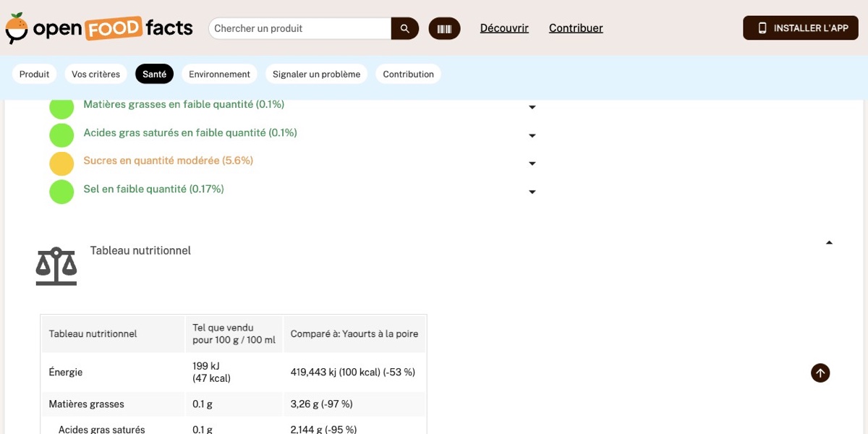Expand Sel en faible quantité arrow

[x=532, y=192]
